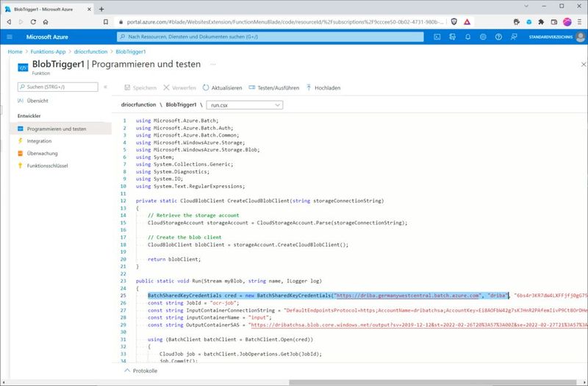Viewport: 588px width, 386px height.
Task: Click Aktualisieren to refresh
Action: tap(223, 87)
